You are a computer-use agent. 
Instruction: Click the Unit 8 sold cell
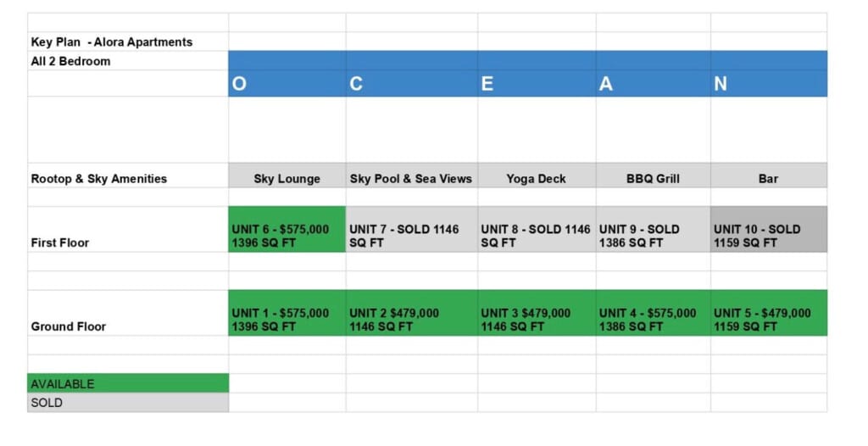point(537,236)
